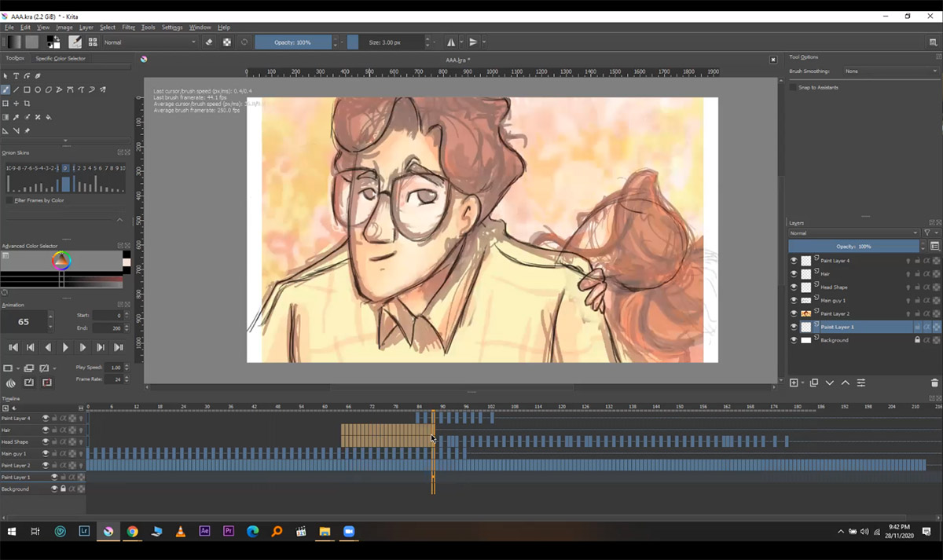943x560 pixels.
Task: Open the Filter menu
Action: [128, 27]
